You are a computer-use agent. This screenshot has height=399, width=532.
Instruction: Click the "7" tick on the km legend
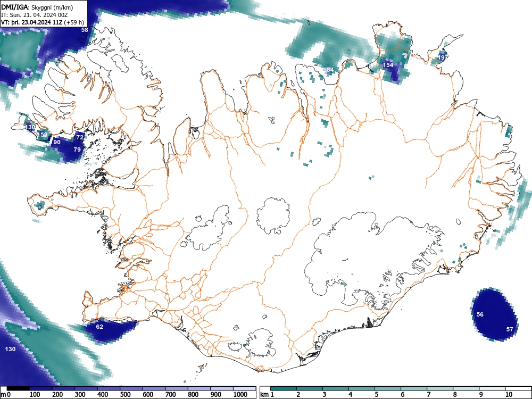[x=428, y=395]
